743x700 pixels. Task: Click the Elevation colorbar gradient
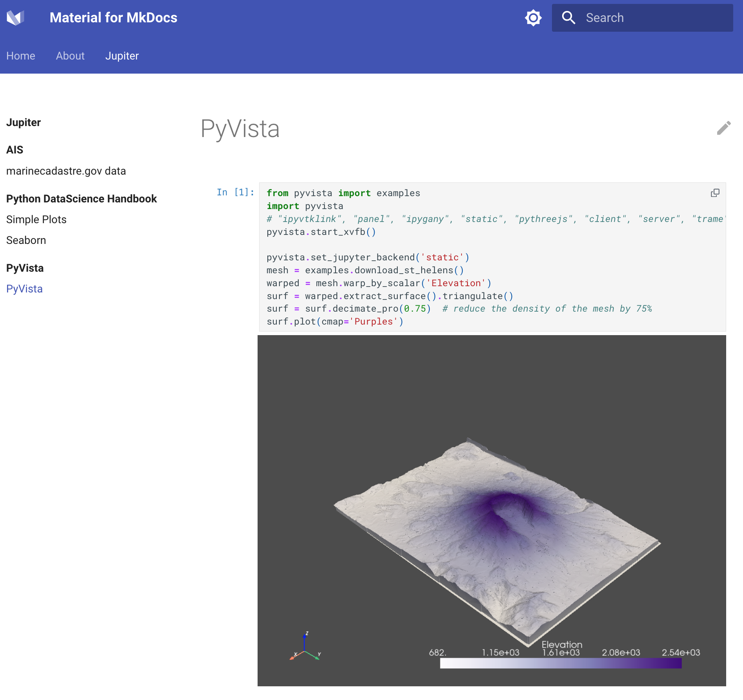tap(561, 663)
